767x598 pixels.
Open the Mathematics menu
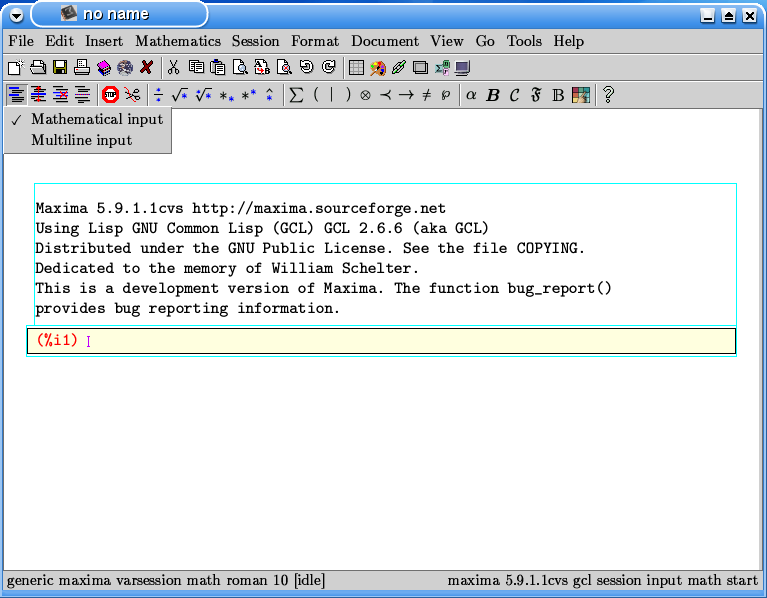click(178, 41)
